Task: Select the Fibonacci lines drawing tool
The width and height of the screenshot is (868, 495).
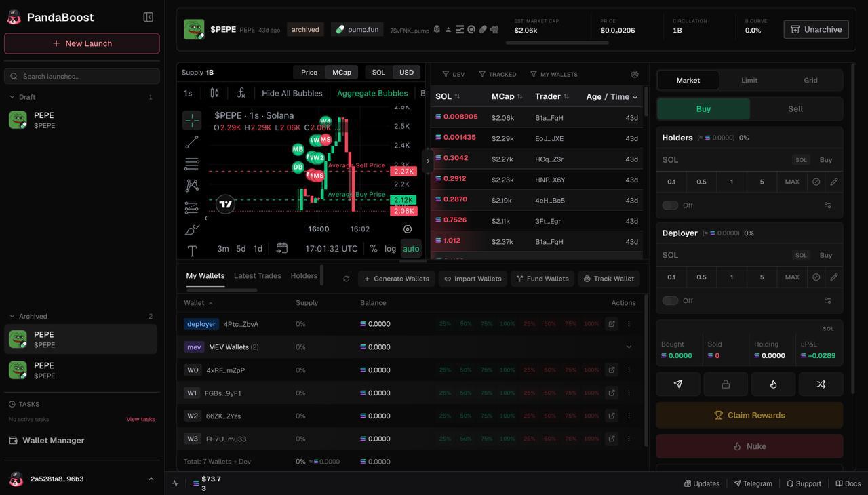Action: click(x=192, y=163)
